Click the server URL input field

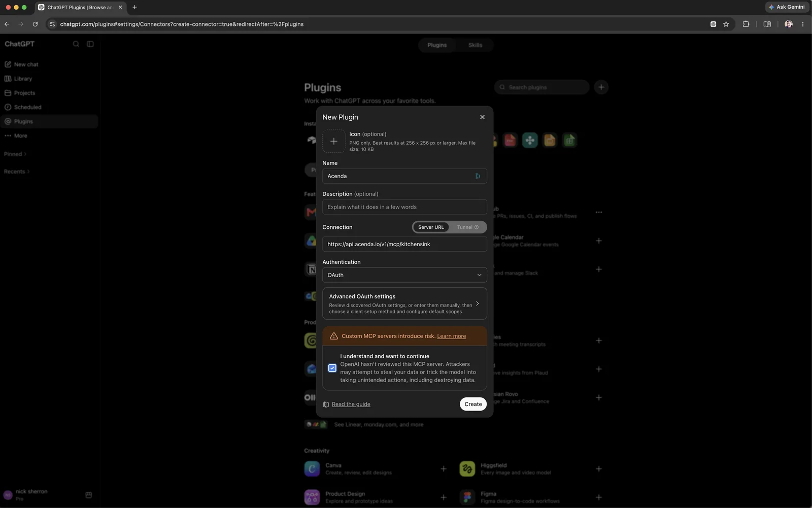click(404, 244)
